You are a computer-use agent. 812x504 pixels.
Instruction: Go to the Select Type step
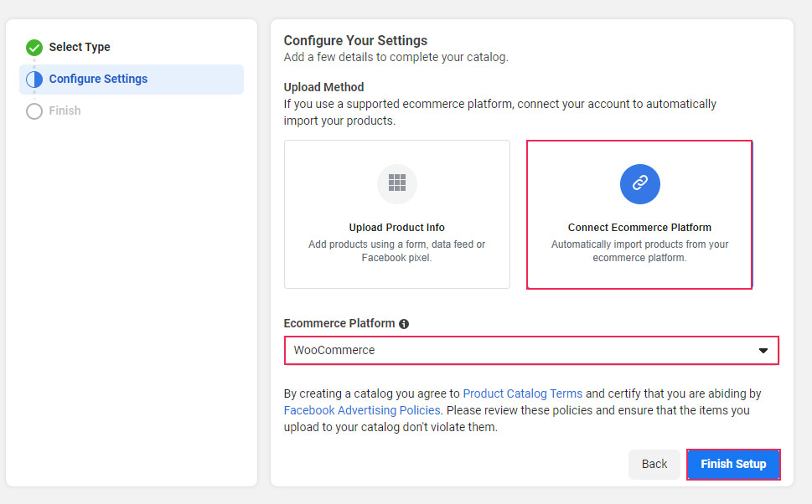pyautogui.click(x=80, y=47)
